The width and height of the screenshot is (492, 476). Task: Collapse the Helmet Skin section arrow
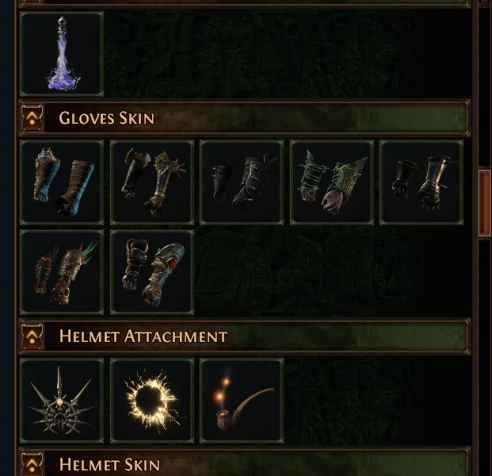(32, 464)
